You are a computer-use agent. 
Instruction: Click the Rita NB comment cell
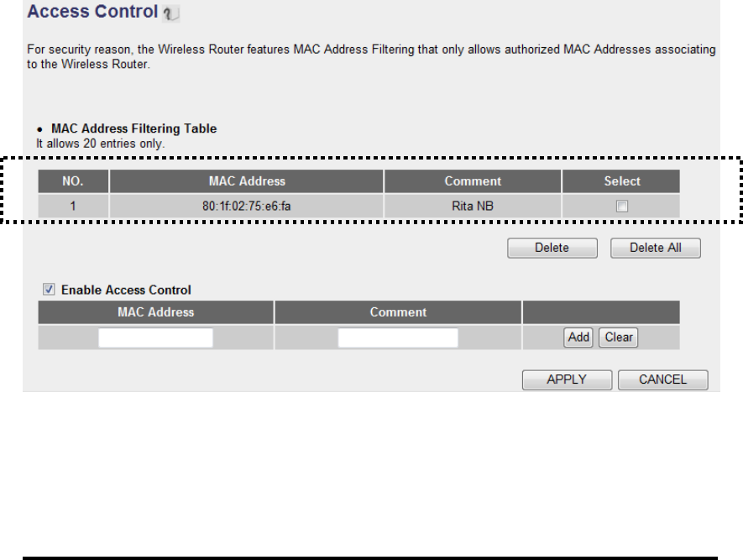[473, 206]
